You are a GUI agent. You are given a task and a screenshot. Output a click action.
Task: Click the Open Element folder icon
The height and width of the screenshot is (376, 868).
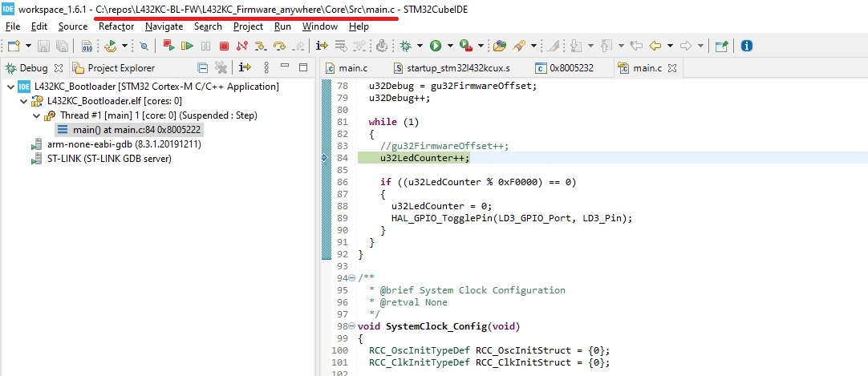coord(500,46)
